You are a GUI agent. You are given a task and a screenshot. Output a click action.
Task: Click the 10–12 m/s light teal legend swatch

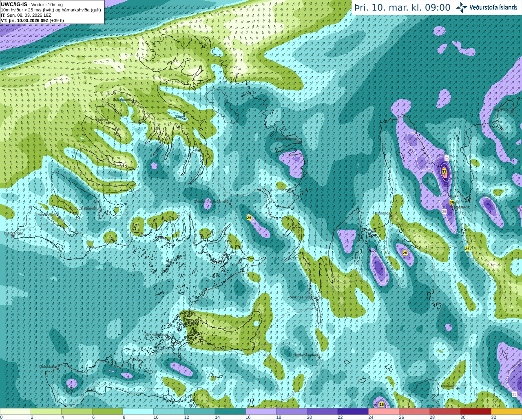(169, 411)
